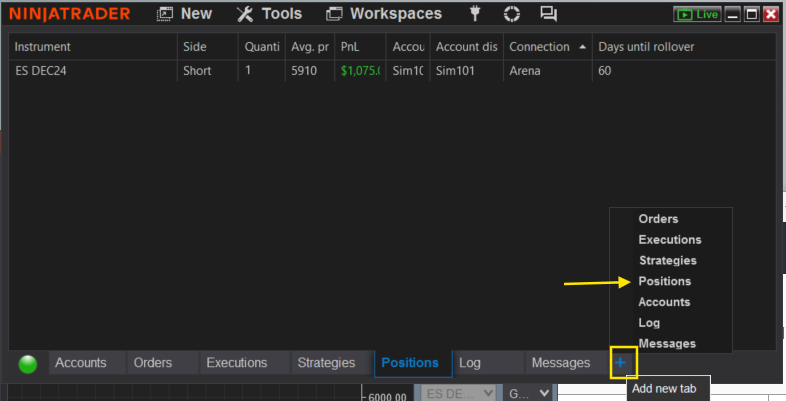Image resolution: width=786 pixels, height=401 pixels.
Task: Click the Connection sort arrow indicator
Action: 582,47
